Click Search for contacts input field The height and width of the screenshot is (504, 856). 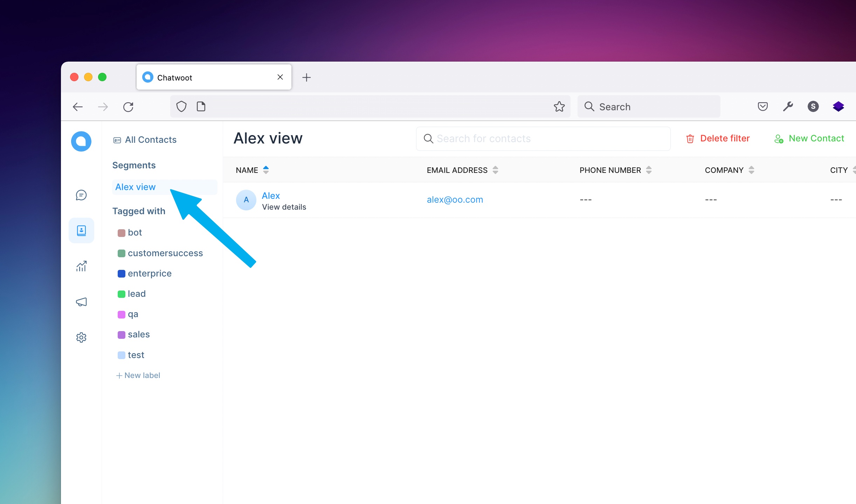point(544,138)
